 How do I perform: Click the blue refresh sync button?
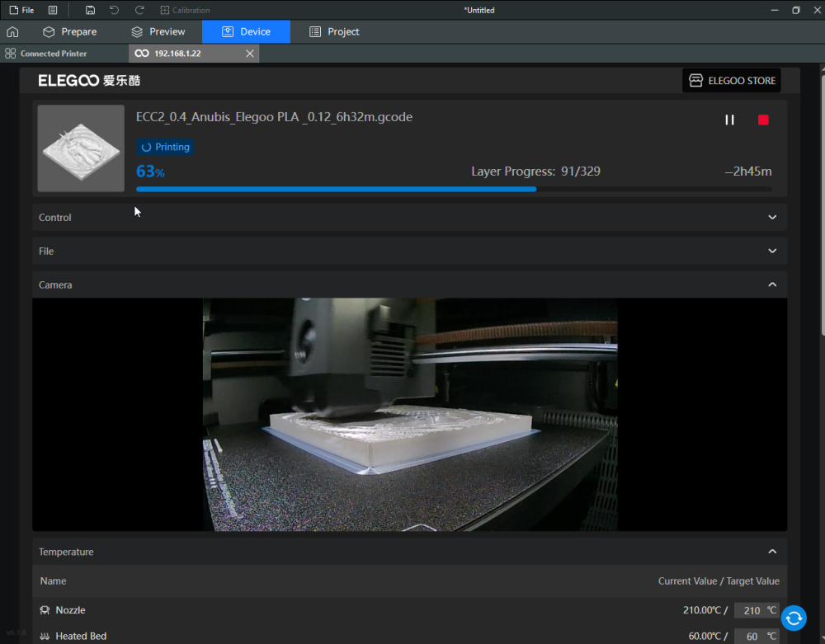793,618
